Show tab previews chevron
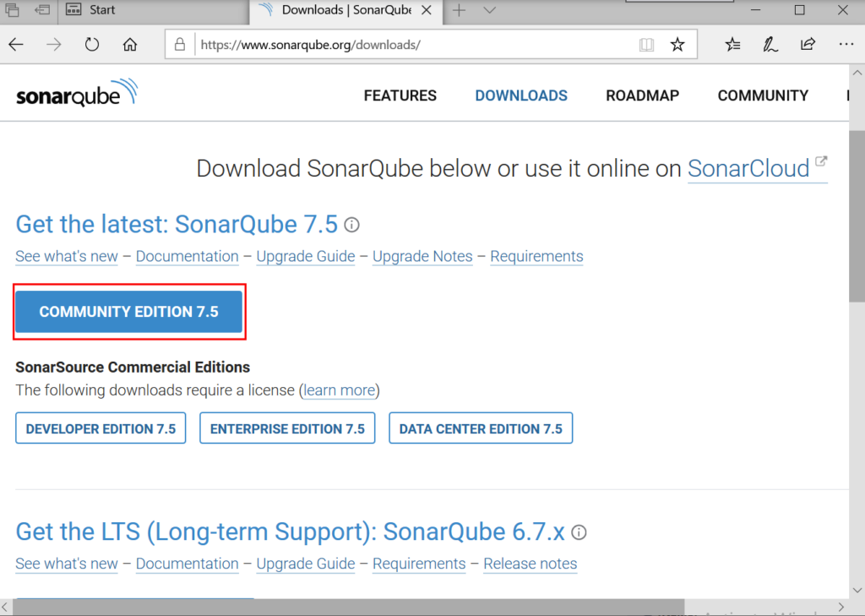The width and height of the screenshot is (865, 616). click(489, 10)
